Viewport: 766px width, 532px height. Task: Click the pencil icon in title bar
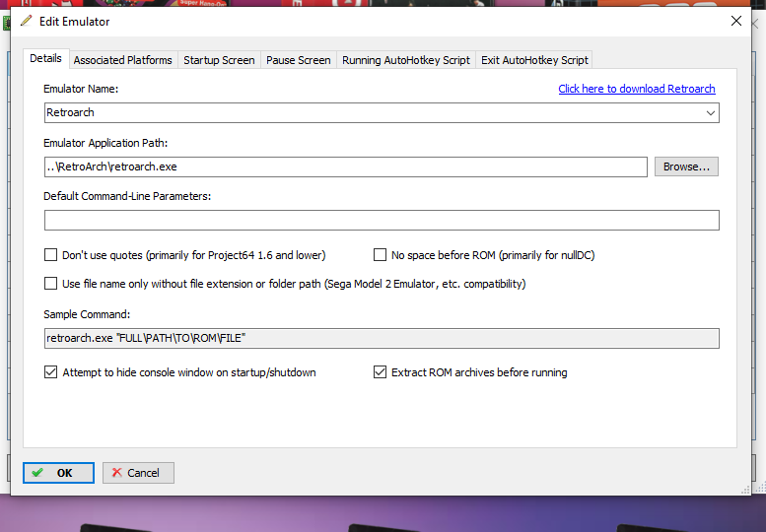coord(26,21)
